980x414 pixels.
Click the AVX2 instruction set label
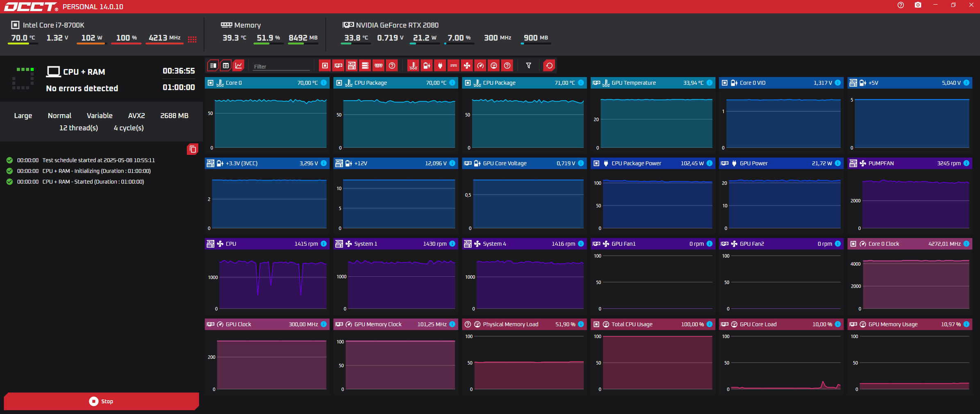tap(136, 116)
